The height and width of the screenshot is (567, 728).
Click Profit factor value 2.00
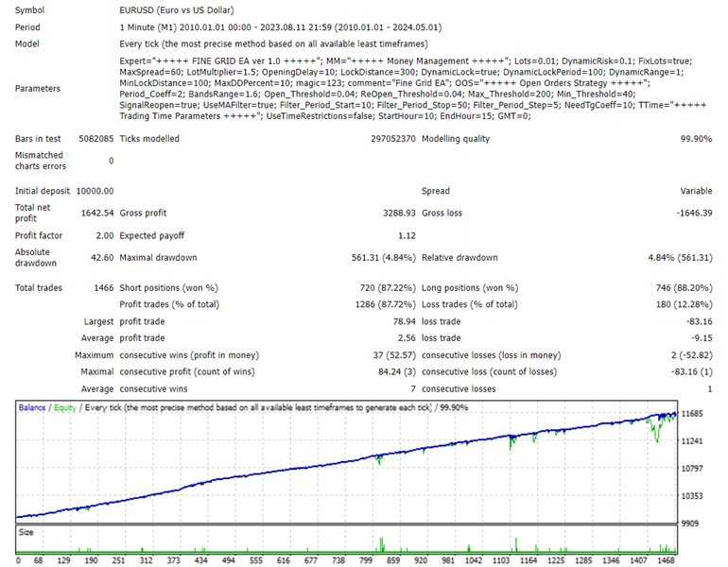(104, 235)
